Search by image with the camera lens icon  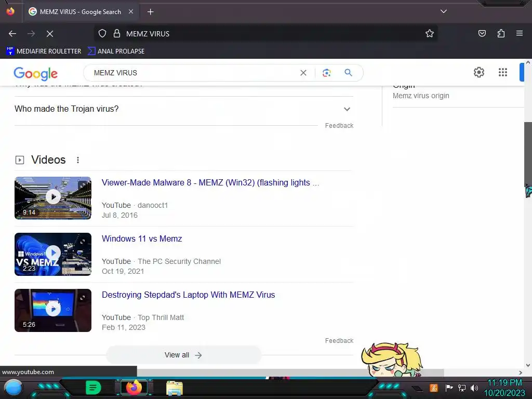[x=326, y=73]
